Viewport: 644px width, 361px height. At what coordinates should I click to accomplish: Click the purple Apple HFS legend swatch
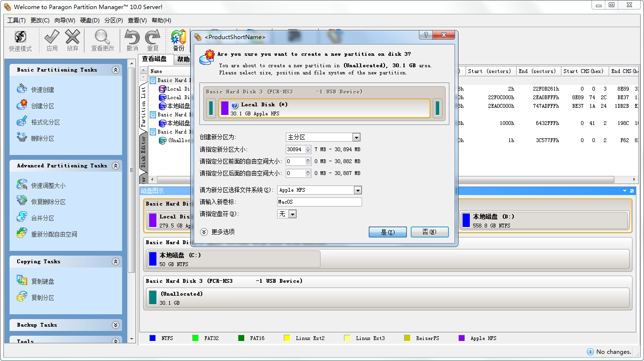pyautogui.click(x=461, y=338)
